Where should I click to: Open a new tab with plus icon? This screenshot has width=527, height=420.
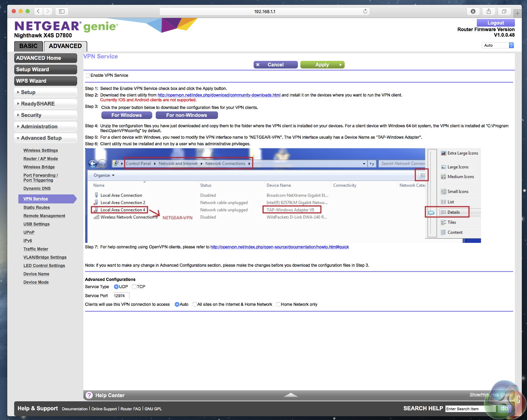517,13
